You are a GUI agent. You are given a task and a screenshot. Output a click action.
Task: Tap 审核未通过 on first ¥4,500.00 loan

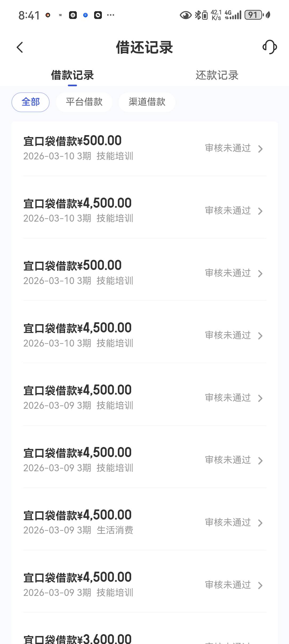point(228,211)
